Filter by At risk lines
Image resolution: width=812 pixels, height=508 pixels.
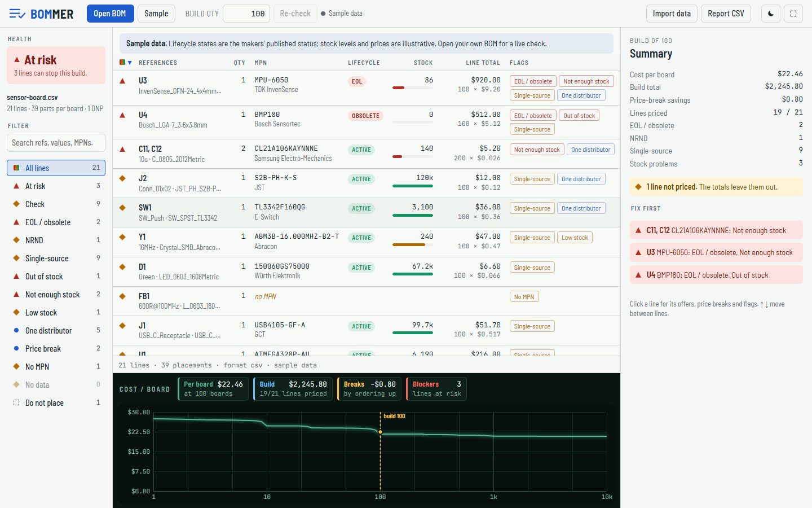[x=56, y=186]
